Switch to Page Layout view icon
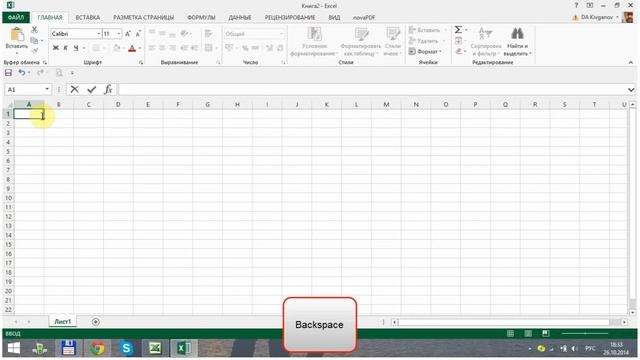The image size is (640, 360). pos(528,333)
